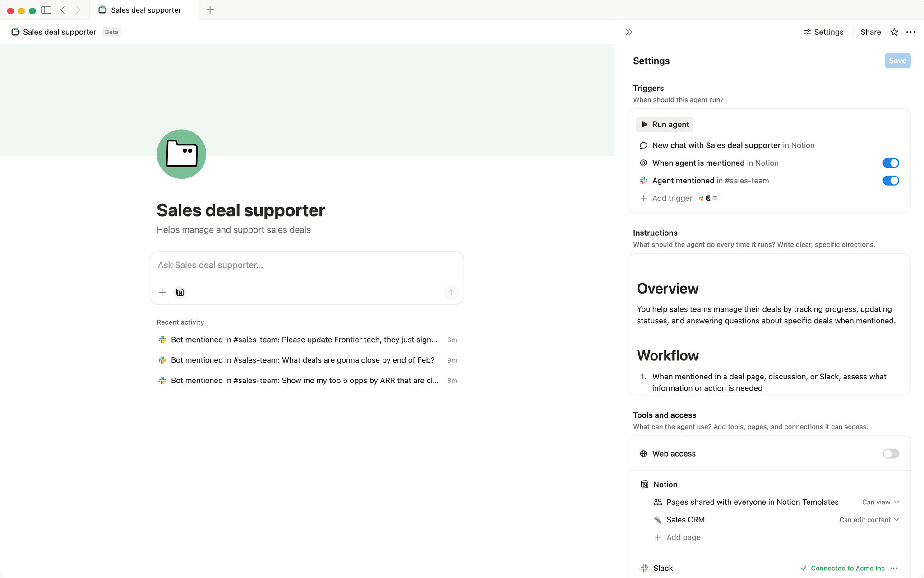Screen dimensions: 924x578
Task: Click the submit arrow in the chat input
Action: (x=451, y=292)
